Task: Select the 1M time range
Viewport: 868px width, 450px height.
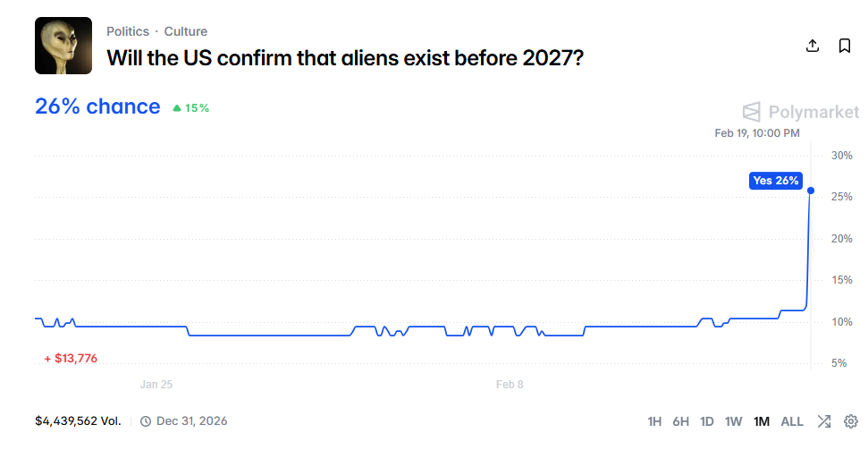Action: tap(762, 421)
